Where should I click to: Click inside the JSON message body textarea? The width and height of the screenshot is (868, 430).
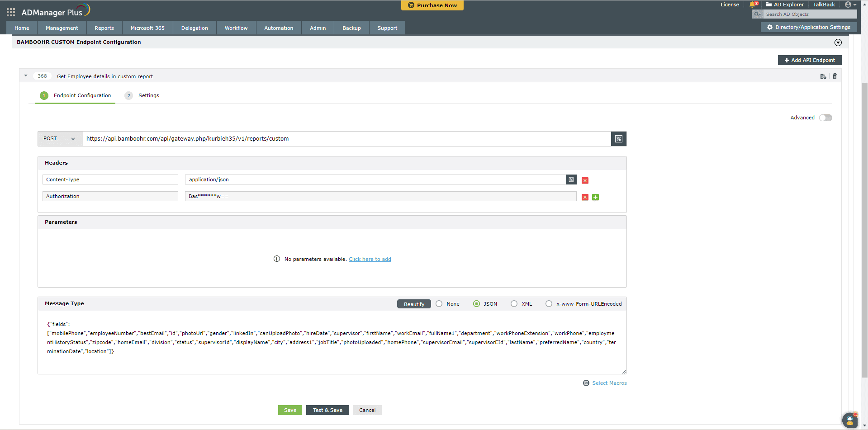tap(332, 342)
